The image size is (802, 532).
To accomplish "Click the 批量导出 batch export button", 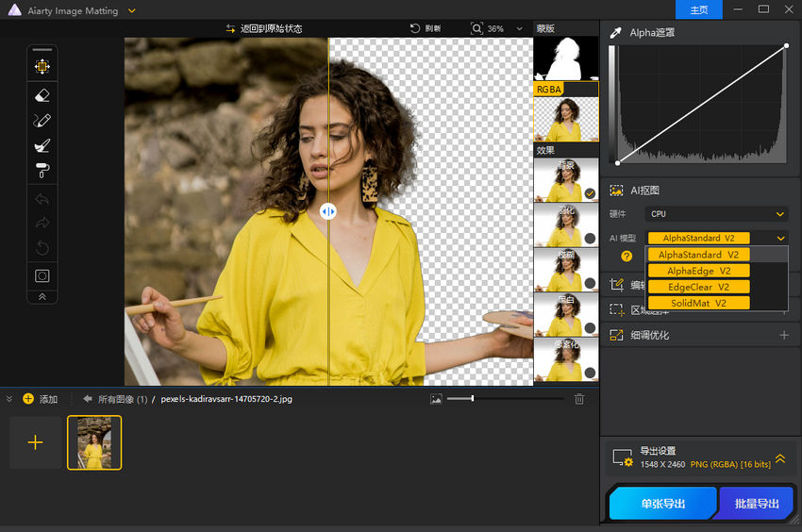I will pos(757,504).
